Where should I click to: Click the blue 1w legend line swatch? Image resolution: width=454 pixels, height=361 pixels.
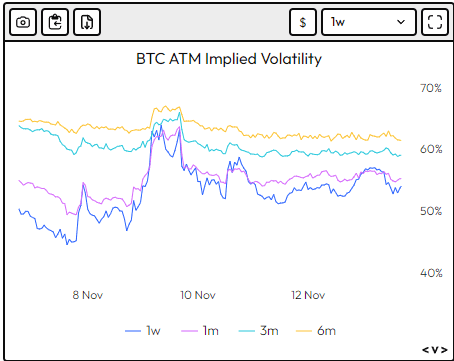point(133,331)
